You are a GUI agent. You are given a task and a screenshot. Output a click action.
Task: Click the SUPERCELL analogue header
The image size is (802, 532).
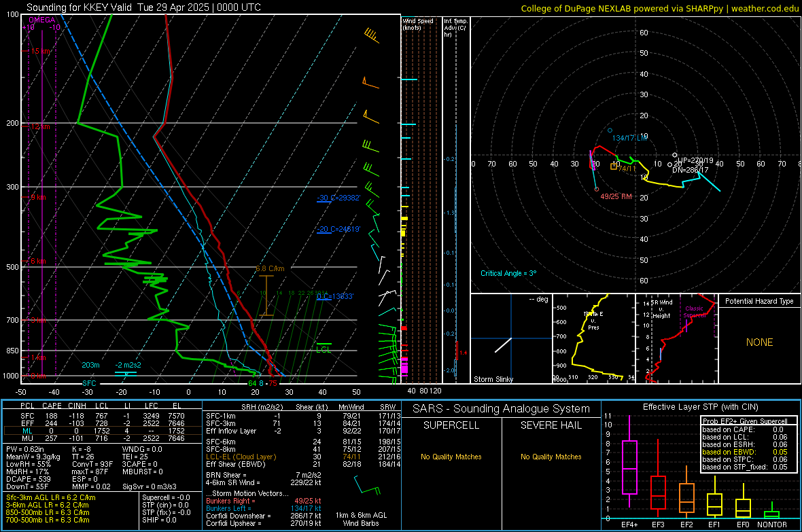coord(451,425)
